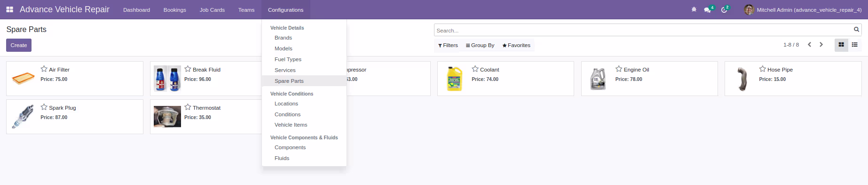Open the Mitchell Admin user menu
868x185 pixels.
click(x=803, y=9)
